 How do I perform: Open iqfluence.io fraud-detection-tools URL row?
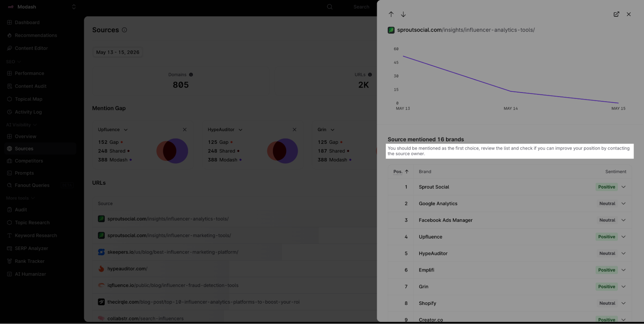[x=235, y=285]
